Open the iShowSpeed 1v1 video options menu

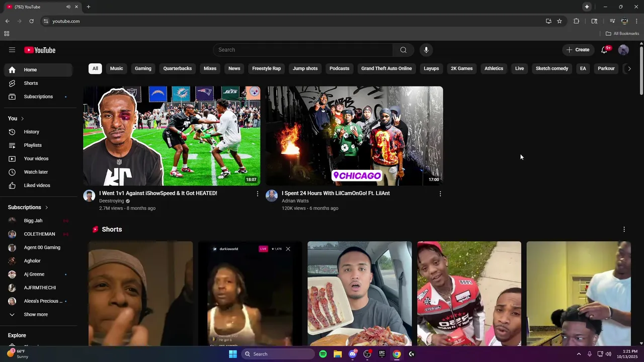[258, 194]
